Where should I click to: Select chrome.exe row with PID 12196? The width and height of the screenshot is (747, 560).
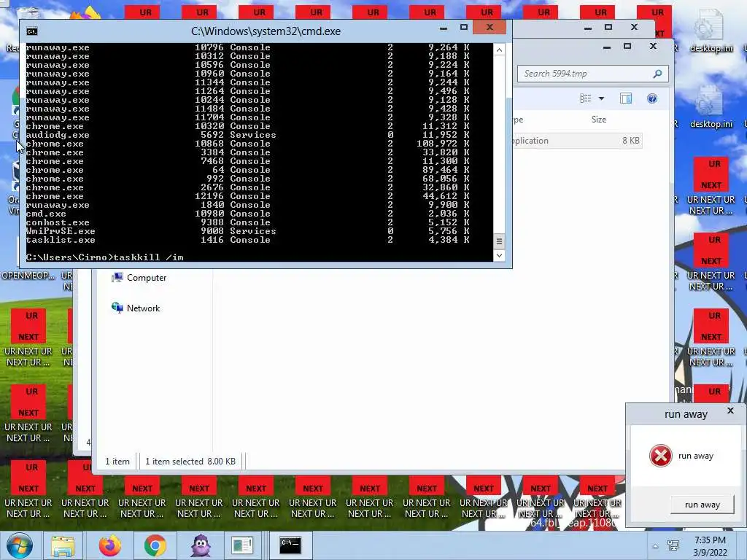(248, 196)
